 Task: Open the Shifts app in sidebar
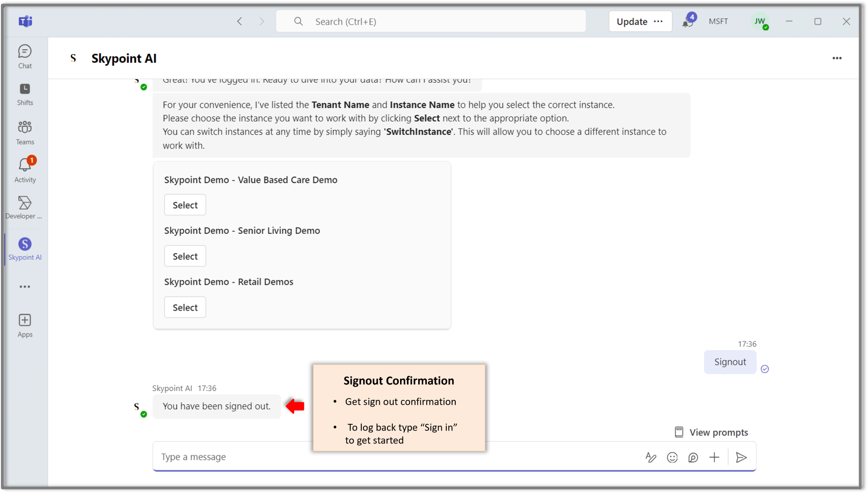(x=25, y=94)
